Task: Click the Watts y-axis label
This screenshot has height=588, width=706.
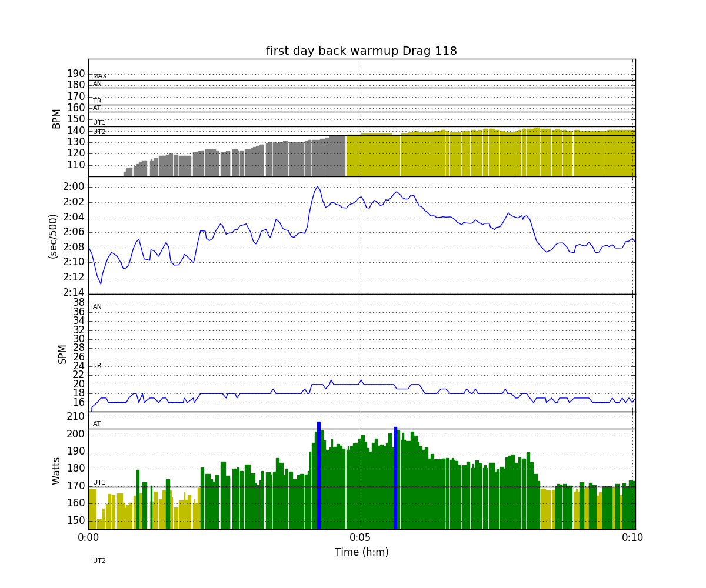Action: tap(56, 470)
